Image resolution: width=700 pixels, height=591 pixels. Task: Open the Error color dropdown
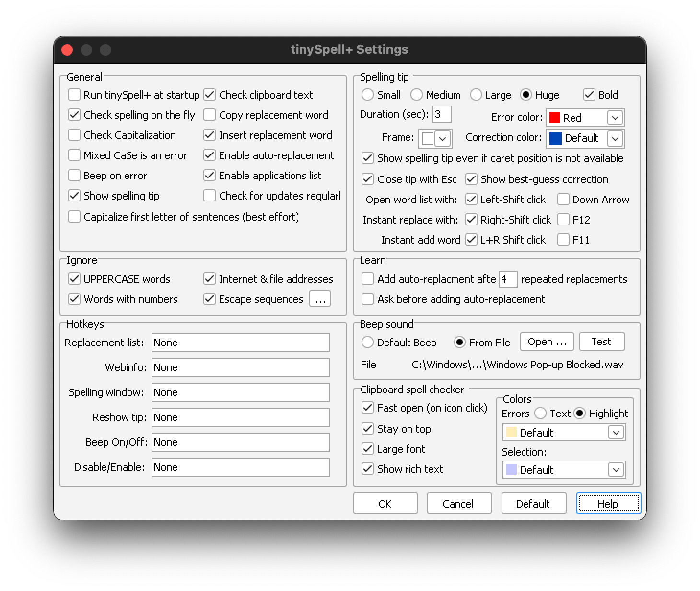click(615, 118)
